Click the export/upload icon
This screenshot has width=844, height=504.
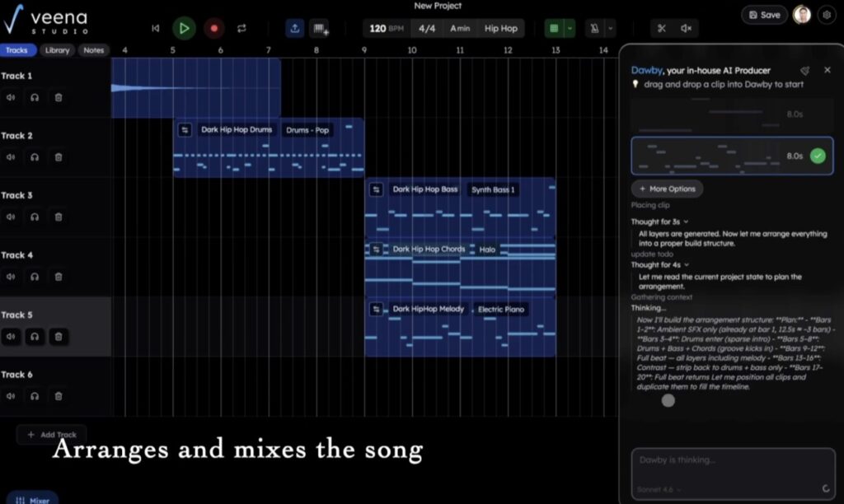[x=295, y=28]
